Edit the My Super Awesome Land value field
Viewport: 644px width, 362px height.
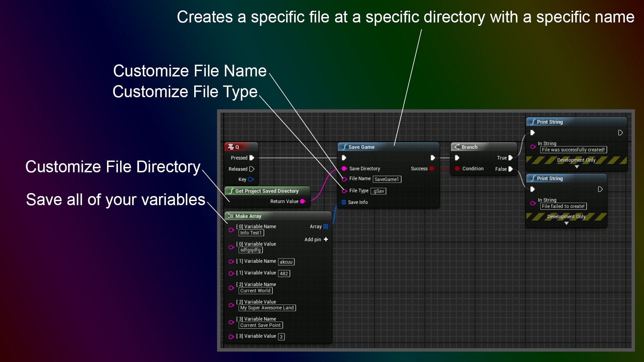pos(267,308)
